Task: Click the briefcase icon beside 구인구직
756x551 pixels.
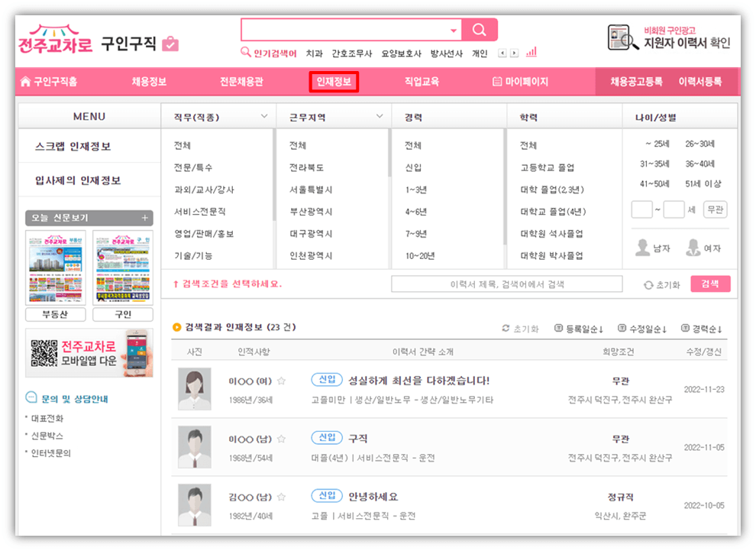Action: 170,44
